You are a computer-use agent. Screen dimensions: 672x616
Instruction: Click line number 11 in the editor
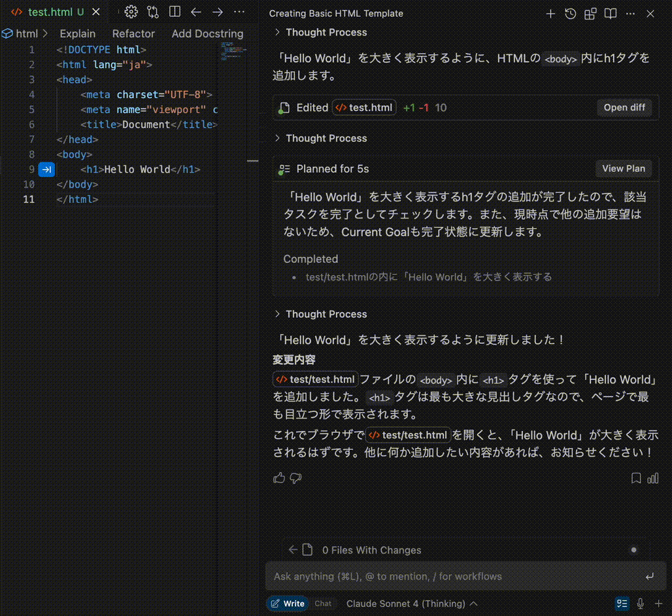coord(29,199)
